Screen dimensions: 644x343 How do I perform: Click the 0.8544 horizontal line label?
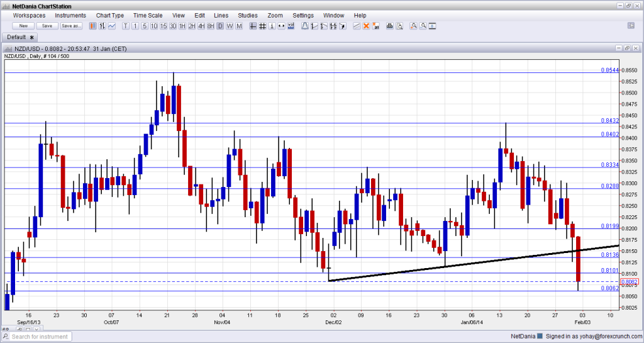pyautogui.click(x=609, y=70)
